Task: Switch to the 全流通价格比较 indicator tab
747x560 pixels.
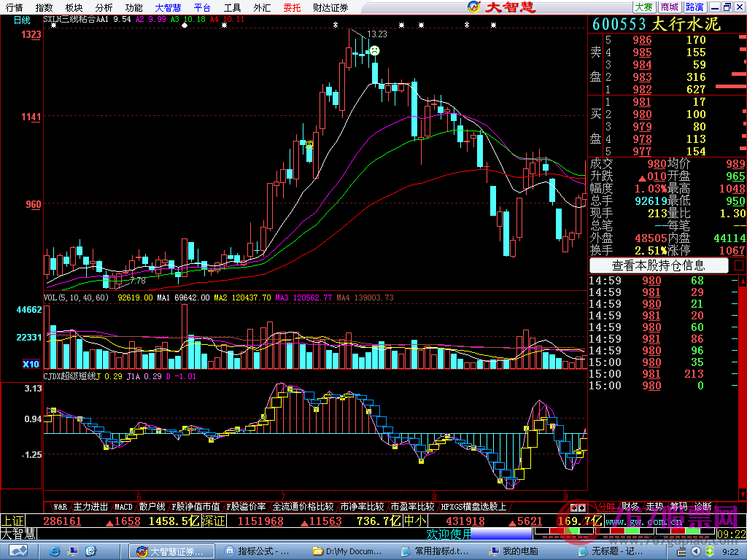Action: click(x=303, y=507)
